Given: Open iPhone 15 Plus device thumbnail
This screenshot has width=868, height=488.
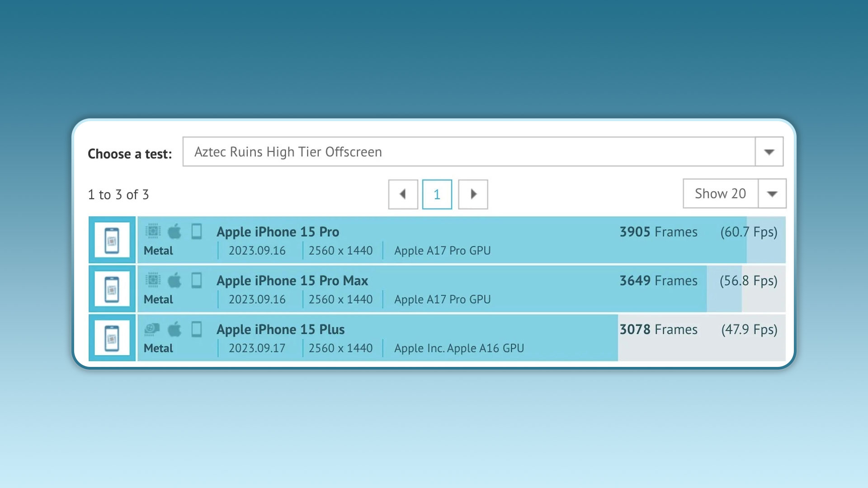Looking at the screenshot, I should tap(112, 338).
